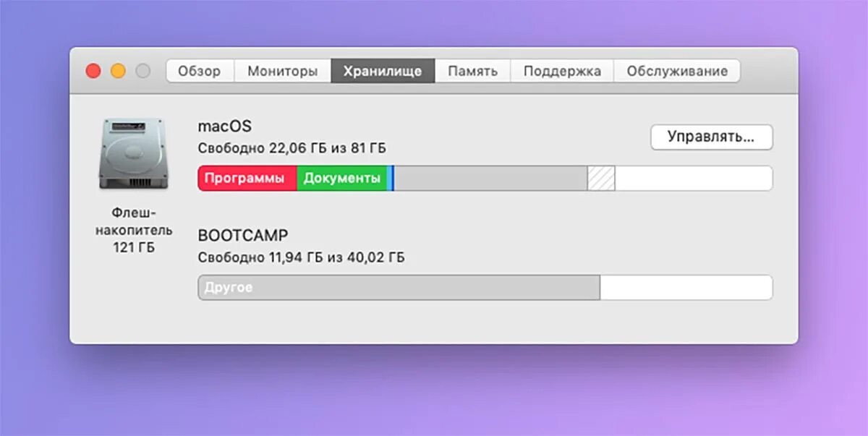Switch to the Обзор tab
The height and width of the screenshot is (436, 868).
(200, 71)
